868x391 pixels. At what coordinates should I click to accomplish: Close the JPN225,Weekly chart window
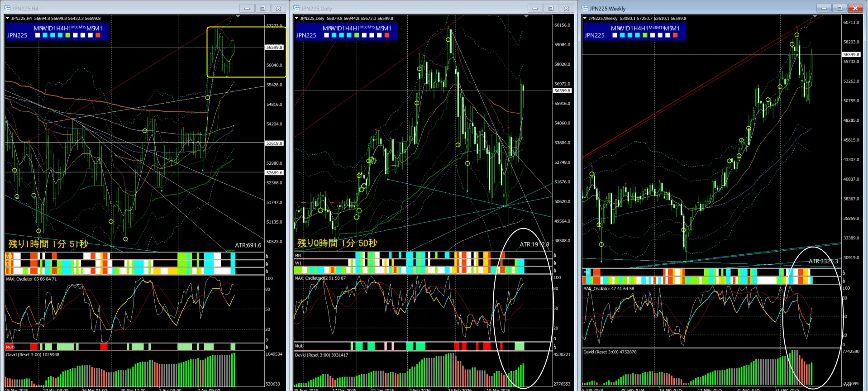pyautogui.click(x=855, y=8)
